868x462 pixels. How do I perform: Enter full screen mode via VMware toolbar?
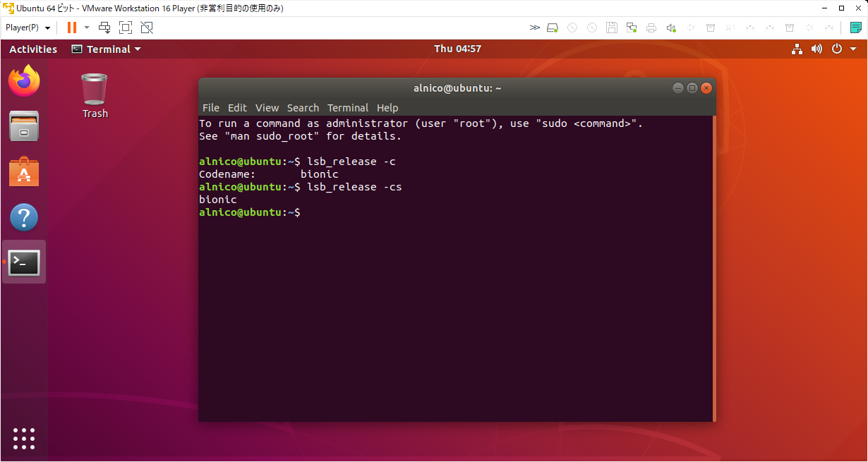(x=126, y=28)
